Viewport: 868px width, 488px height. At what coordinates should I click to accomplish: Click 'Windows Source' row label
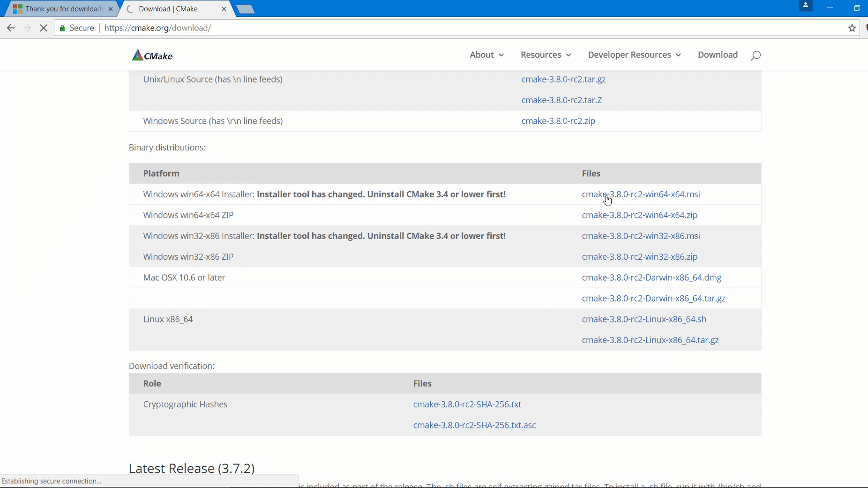click(x=213, y=121)
